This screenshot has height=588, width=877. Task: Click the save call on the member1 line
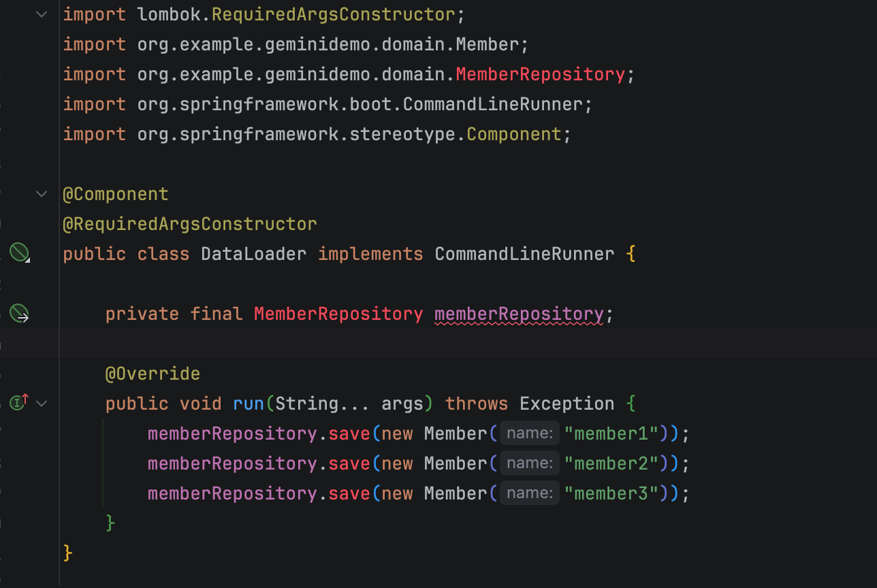coord(349,434)
